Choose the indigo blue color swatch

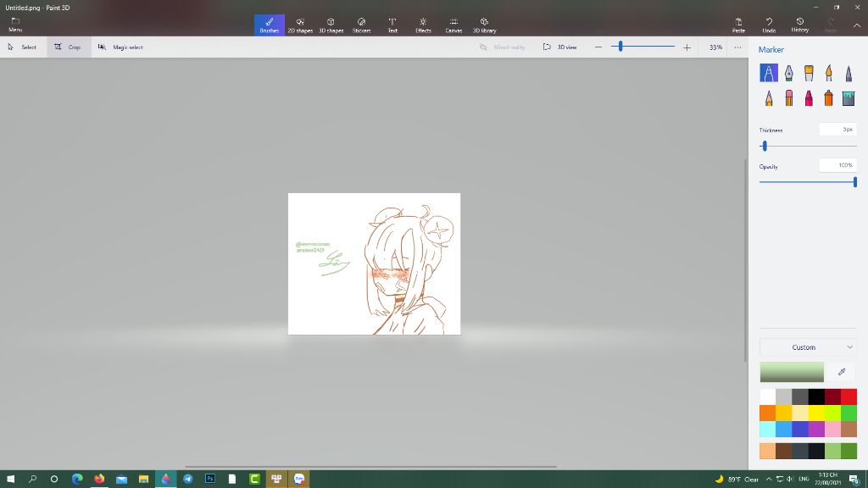pyautogui.click(x=800, y=429)
